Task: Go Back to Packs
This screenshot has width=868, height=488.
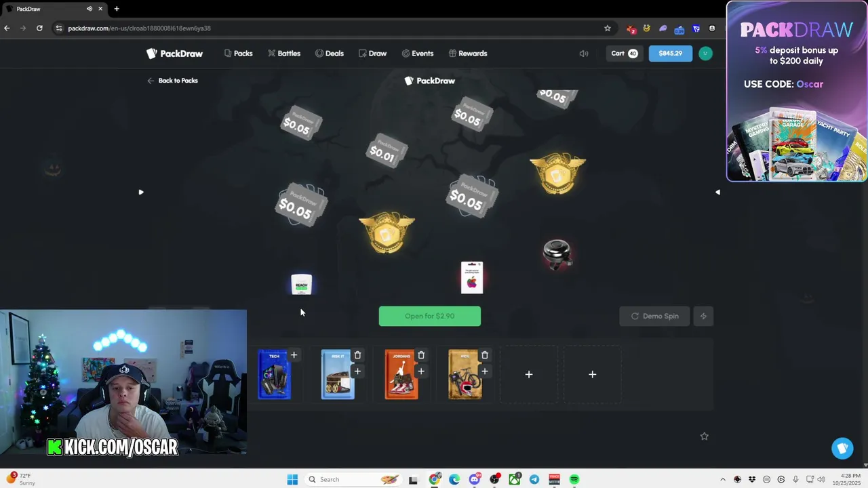Action: tap(172, 81)
